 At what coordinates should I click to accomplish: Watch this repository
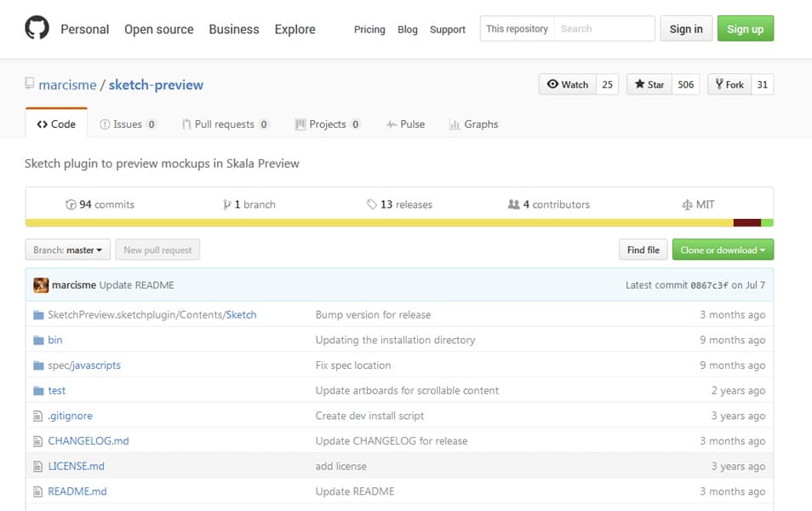pyautogui.click(x=568, y=84)
